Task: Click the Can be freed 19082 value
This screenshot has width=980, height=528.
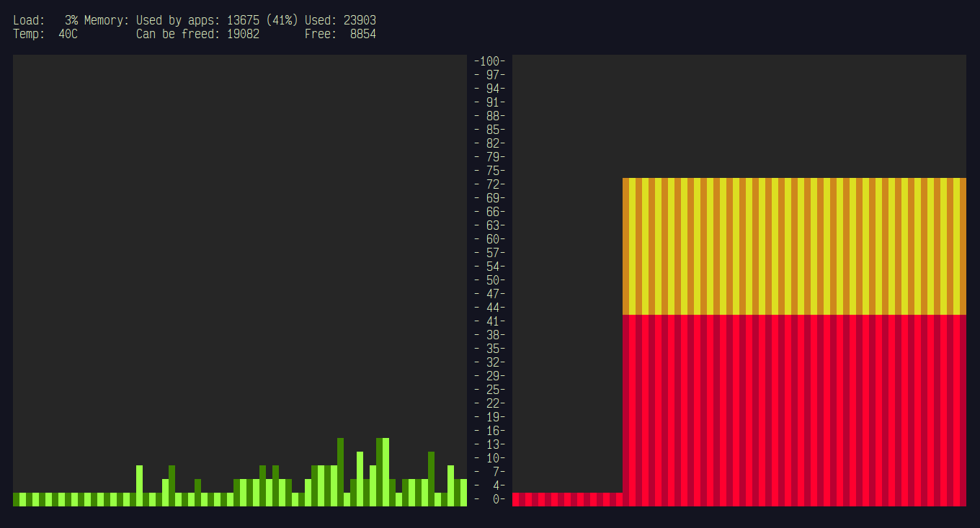Action: [x=243, y=34]
